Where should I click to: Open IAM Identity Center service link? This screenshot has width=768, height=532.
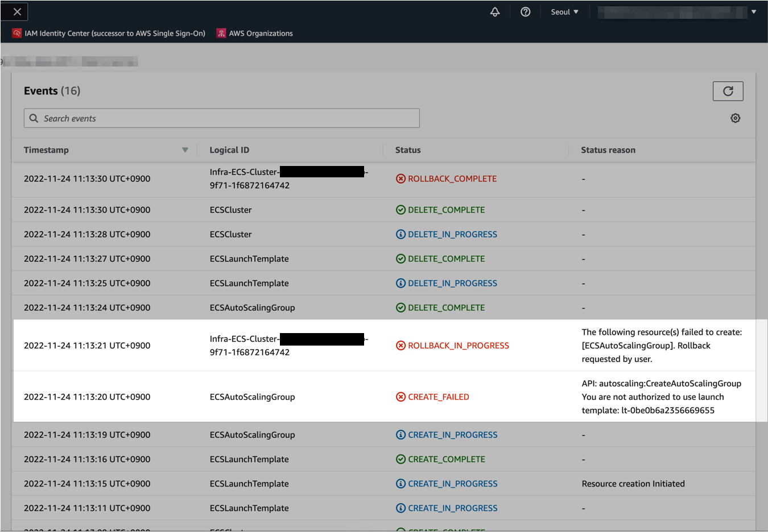114,34
